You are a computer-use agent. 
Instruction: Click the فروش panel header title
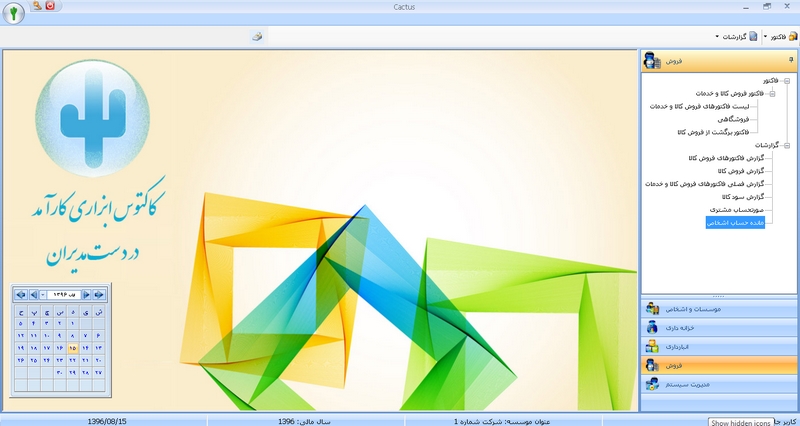674,61
